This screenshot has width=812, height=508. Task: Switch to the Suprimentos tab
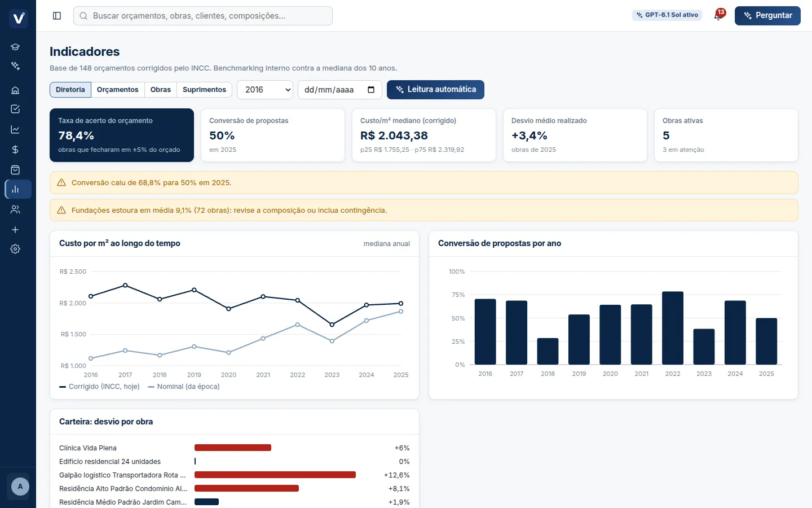204,90
